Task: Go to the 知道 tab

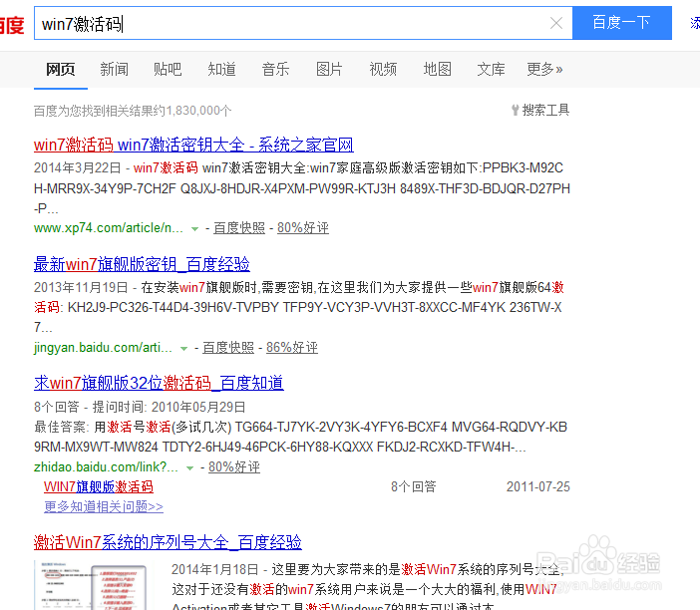Action: 222,69
